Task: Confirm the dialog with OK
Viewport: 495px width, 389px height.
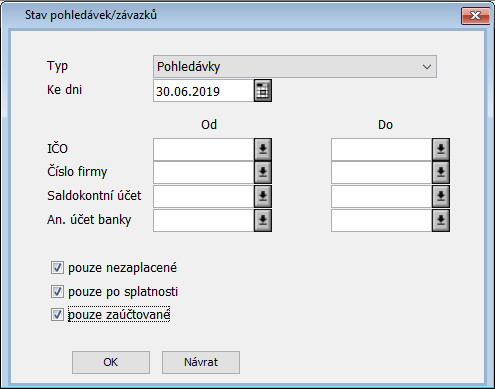Action: click(x=111, y=362)
